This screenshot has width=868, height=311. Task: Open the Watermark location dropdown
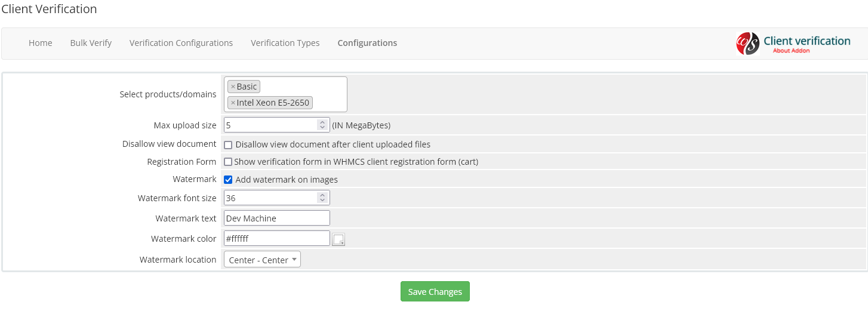click(x=262, y=260)
